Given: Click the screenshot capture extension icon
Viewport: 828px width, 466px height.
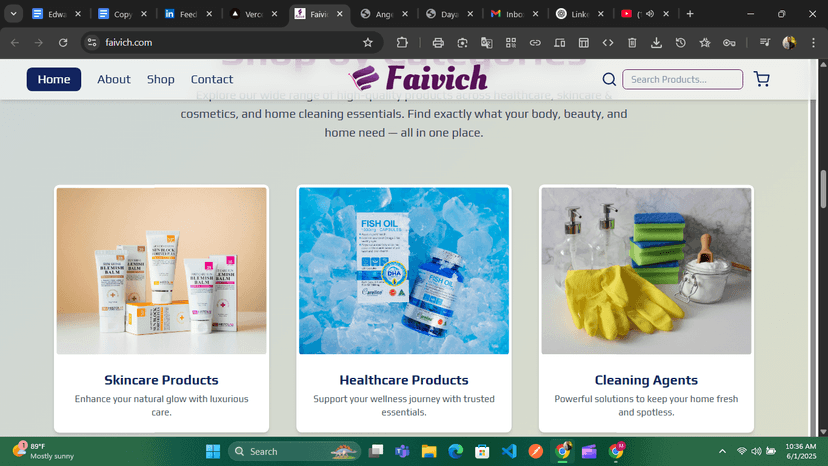Looking at the screenshot, I should click(462, 43).
